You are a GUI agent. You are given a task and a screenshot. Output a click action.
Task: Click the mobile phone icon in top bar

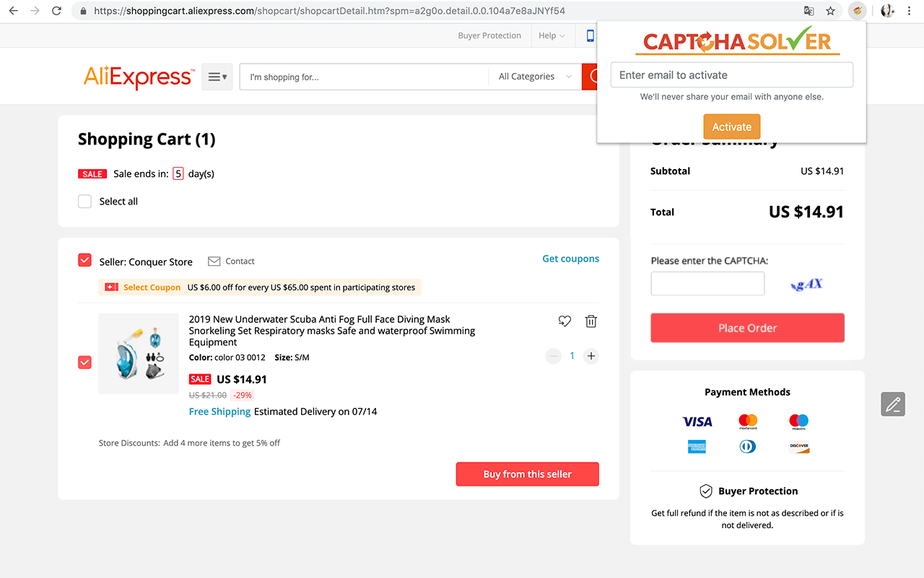click(590, 35)
